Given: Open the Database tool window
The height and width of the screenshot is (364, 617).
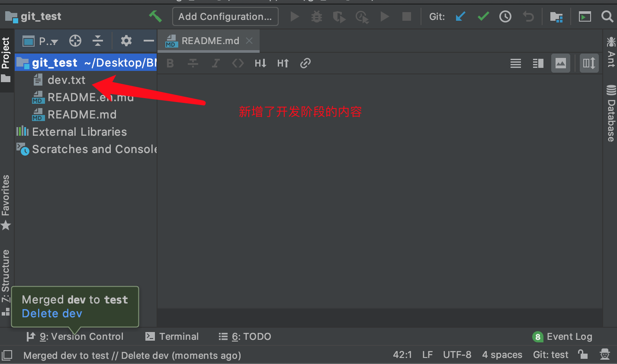Looking at the screenshot, I should [611, 113].
